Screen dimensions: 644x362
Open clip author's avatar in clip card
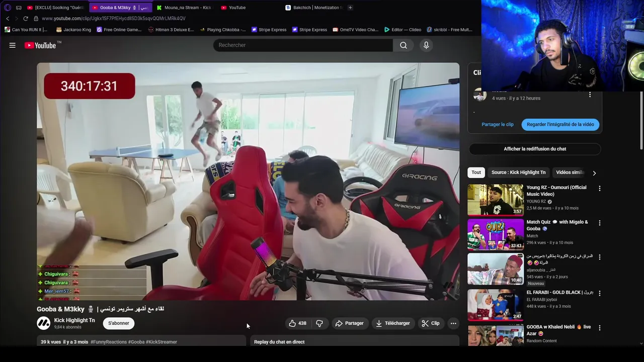tap(480, 94)
